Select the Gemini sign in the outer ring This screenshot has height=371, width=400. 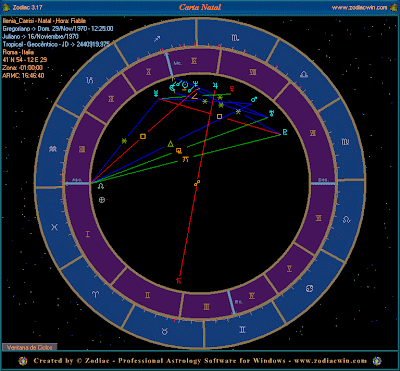(x=242, y=330)
